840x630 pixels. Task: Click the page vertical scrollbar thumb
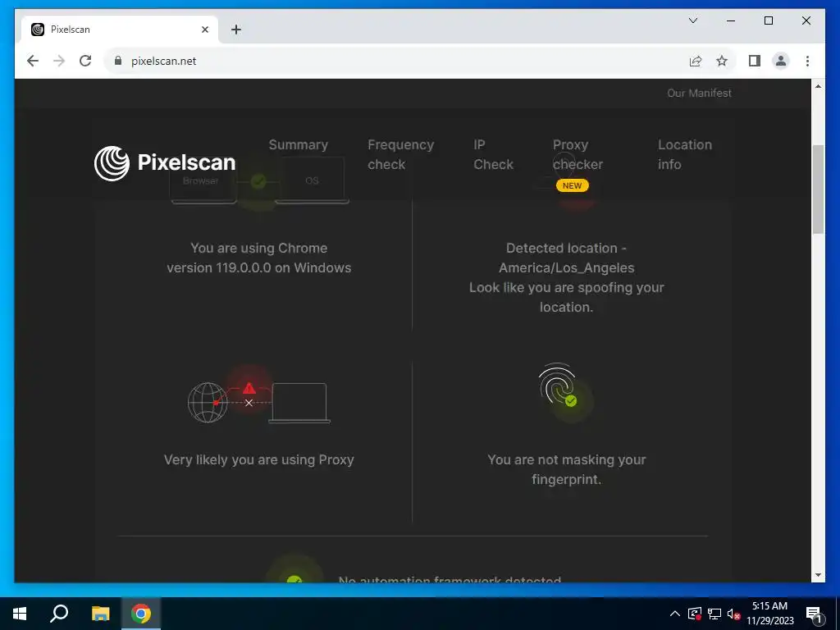(818, 189)
